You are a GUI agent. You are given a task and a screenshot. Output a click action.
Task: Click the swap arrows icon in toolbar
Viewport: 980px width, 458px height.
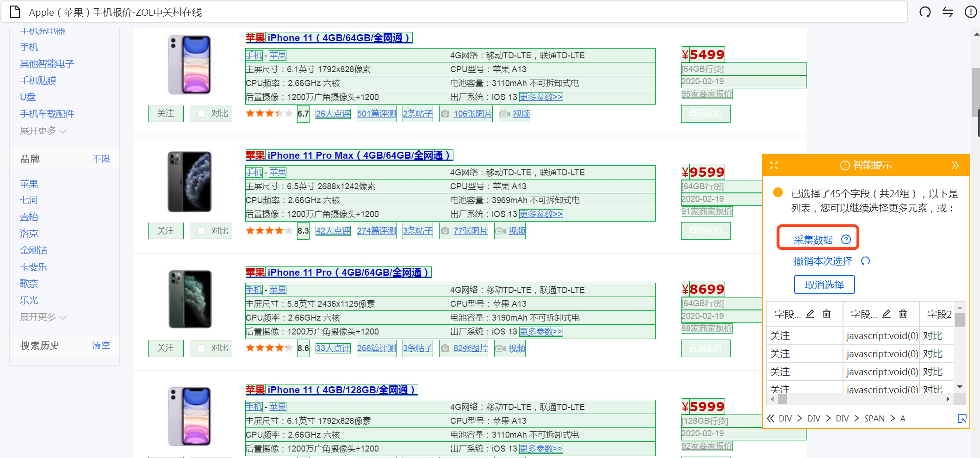(948, 12)
